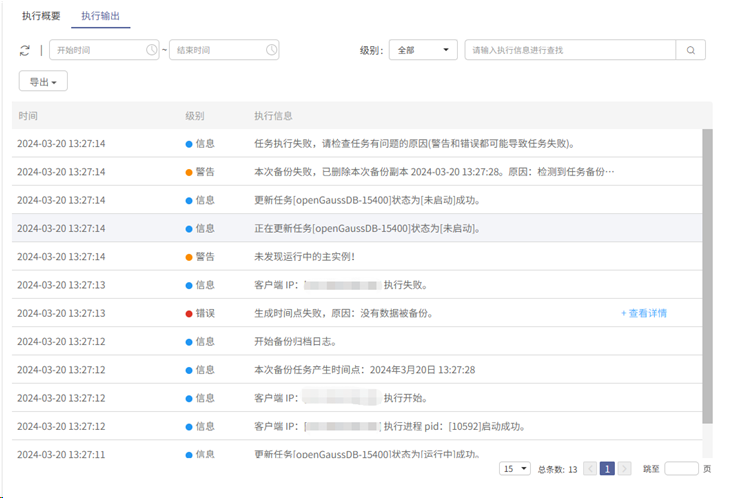Click the 级别 column header
This screenshot has height=498, width=732.
pos(195,116)
